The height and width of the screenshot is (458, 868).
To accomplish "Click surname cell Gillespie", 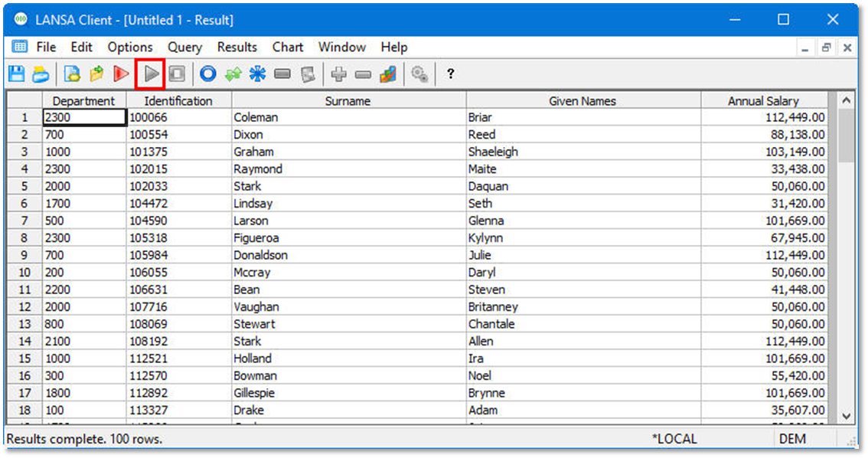I will tap(349, 393).
